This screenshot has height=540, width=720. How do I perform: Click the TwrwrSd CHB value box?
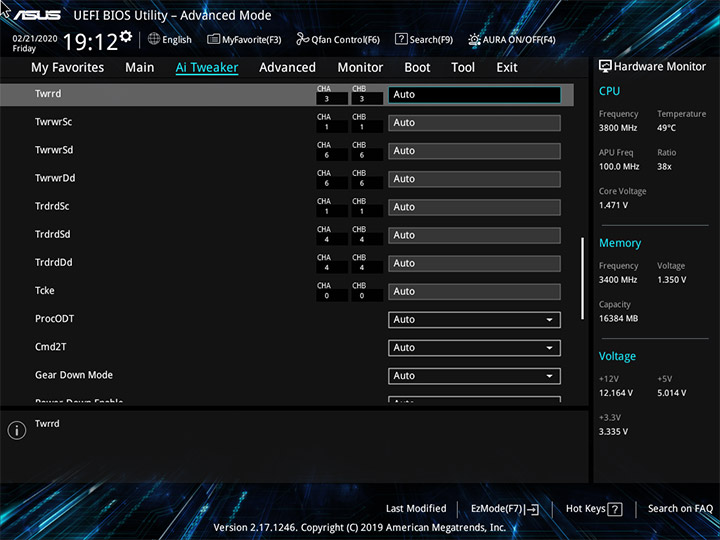tap(367, 155)
